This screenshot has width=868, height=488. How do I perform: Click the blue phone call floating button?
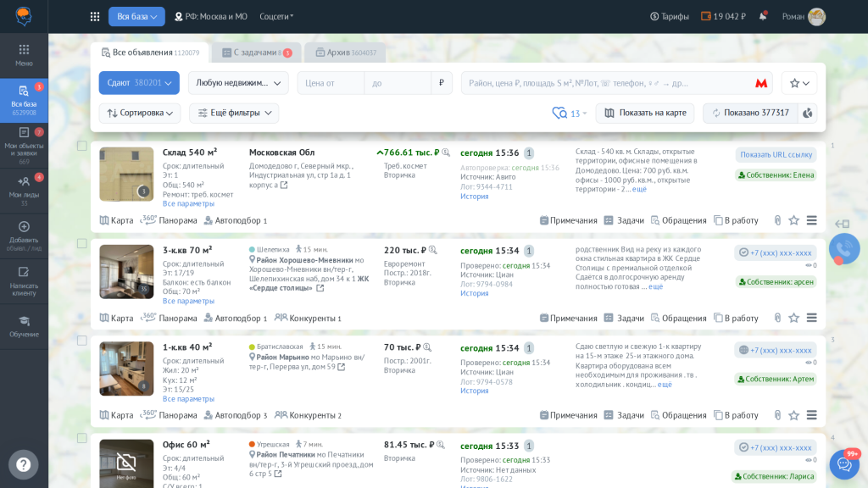pyautogui.click(x=843, y=249)
